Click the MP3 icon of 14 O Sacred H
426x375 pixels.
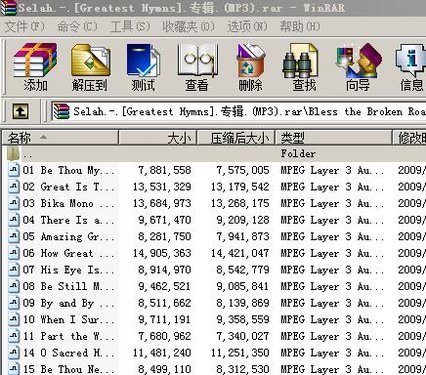[14, 353]
